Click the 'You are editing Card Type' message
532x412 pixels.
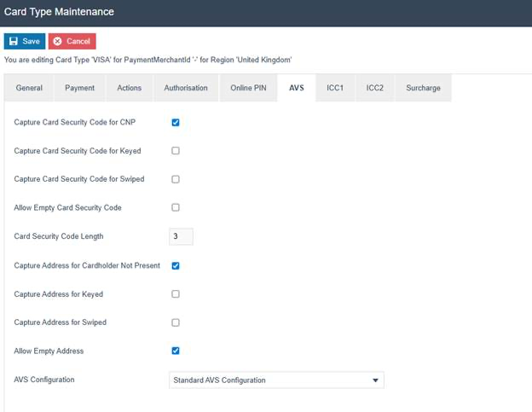click(x=148, y=60)
